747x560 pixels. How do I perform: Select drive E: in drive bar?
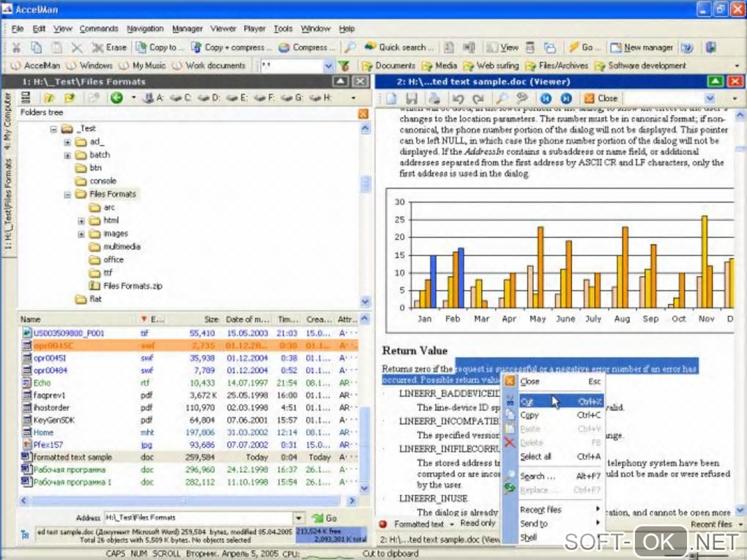pyautogui.click(x=237, y=97)
